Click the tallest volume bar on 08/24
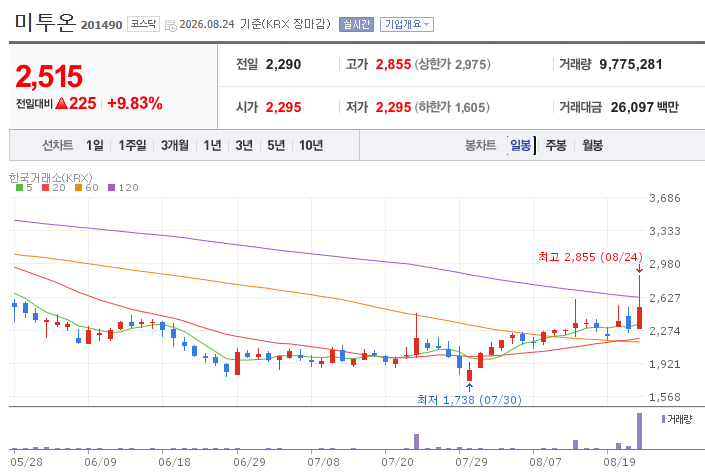705x475 pixels. pyautogui.click(x=639, y=431)
